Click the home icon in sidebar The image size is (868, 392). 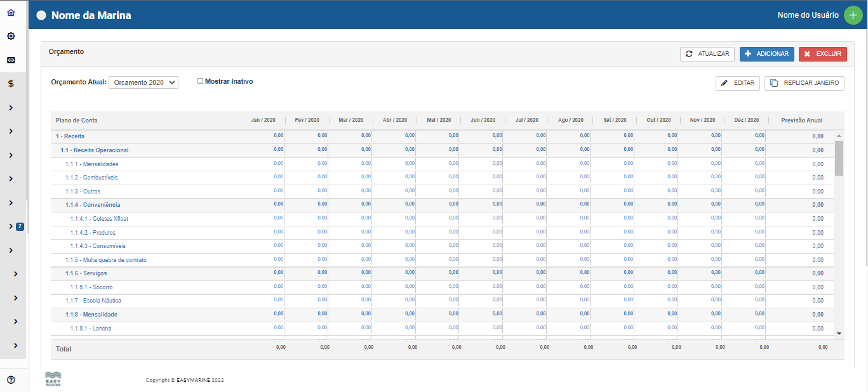[11, 13]
